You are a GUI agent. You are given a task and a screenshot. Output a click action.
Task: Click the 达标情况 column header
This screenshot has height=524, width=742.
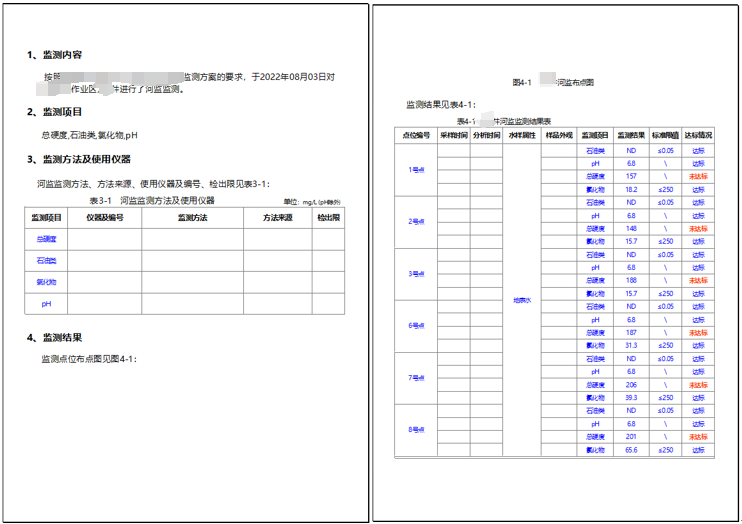pos(698,134)
